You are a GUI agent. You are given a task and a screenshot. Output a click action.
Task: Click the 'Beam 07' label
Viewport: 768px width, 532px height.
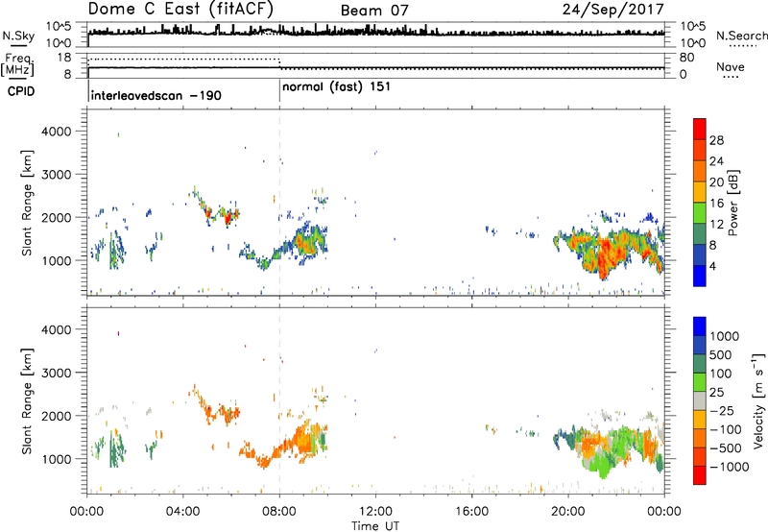coord(374,11)
